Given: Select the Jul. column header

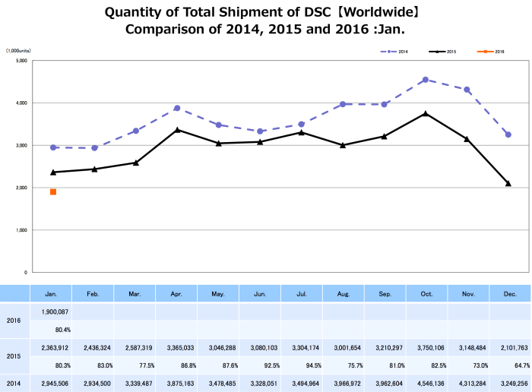Looking at the screenshot, I should [x=301, y=294].
